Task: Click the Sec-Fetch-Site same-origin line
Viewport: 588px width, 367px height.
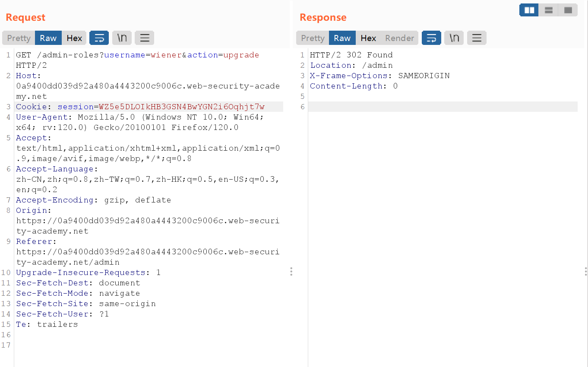Action: point(86,304)
